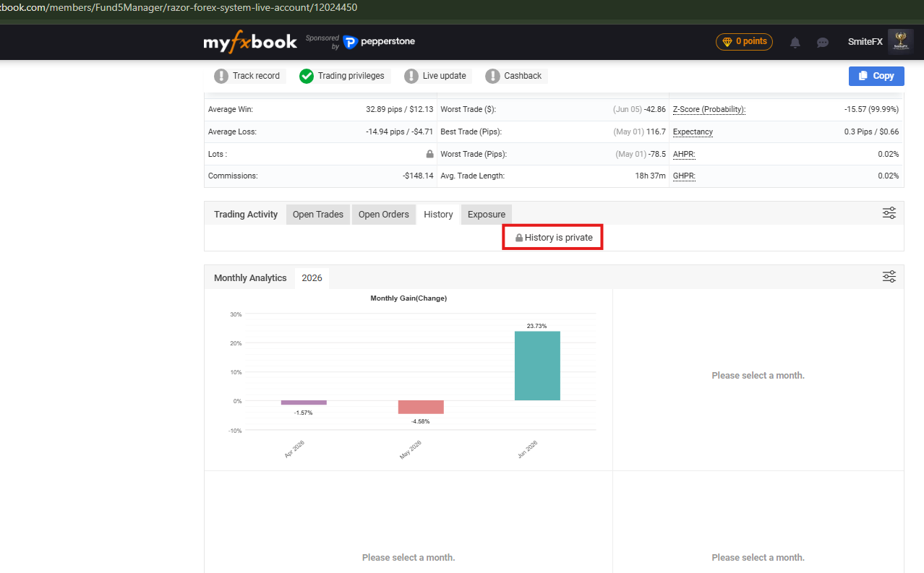924x573 pixels.
Task: Open the 0 points badge
Action: (744, 42)
